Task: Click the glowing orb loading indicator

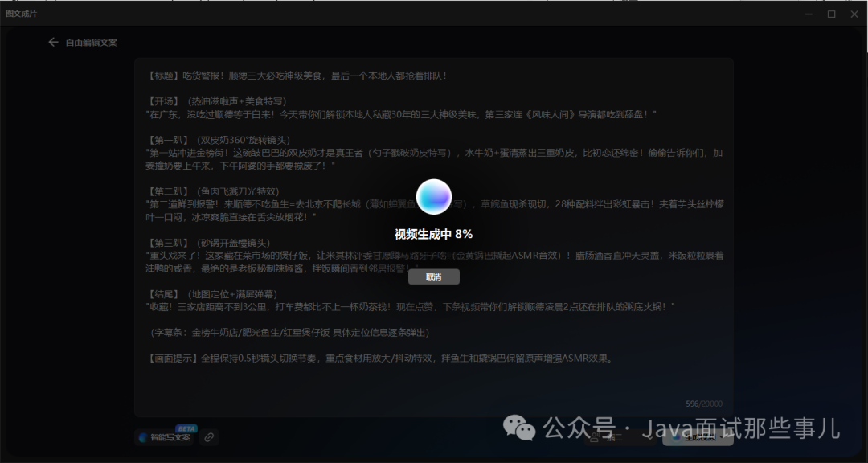Action: click(434, 197)
